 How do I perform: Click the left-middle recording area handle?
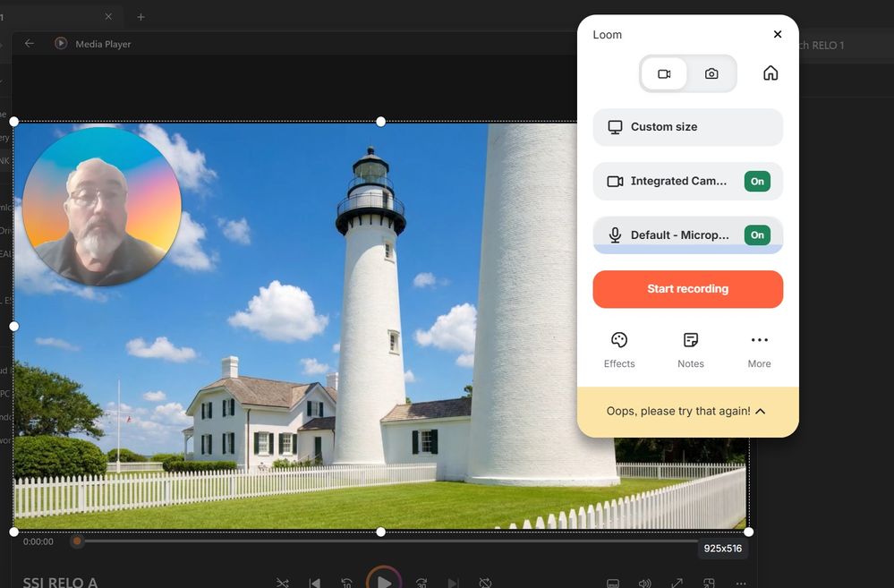[x=14, y=327]
